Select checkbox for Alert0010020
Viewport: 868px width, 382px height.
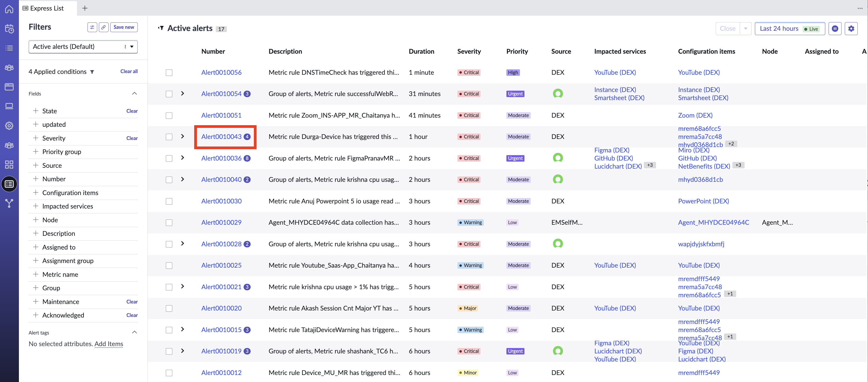click(x=169, y=309)
